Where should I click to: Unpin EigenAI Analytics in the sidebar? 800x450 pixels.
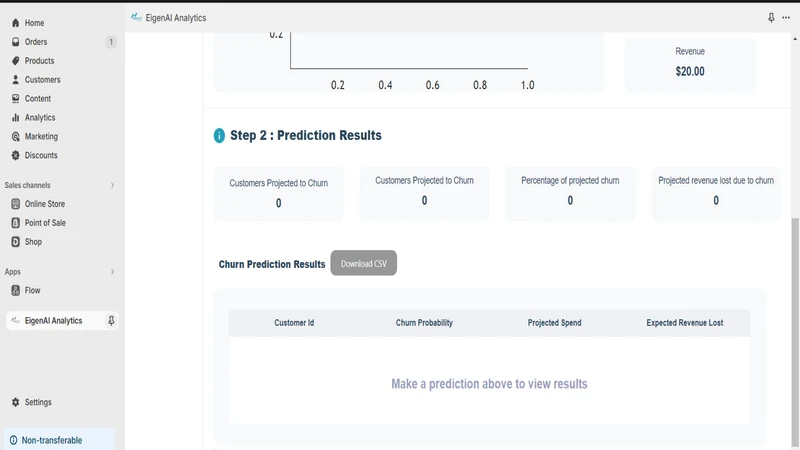click(111, 320)
